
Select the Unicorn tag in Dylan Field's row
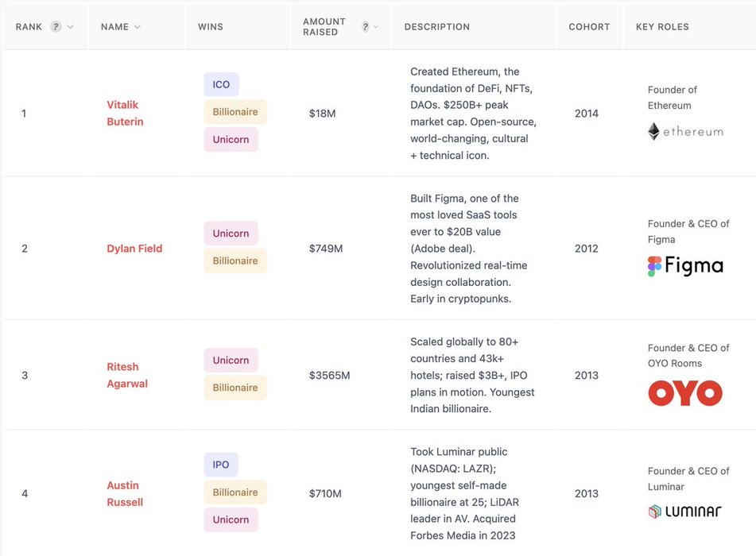point(231,234)
